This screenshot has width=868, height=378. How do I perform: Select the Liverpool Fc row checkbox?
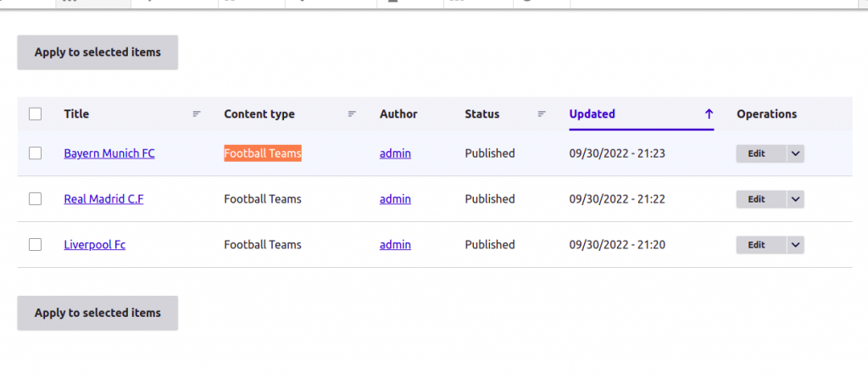point(35,245)
